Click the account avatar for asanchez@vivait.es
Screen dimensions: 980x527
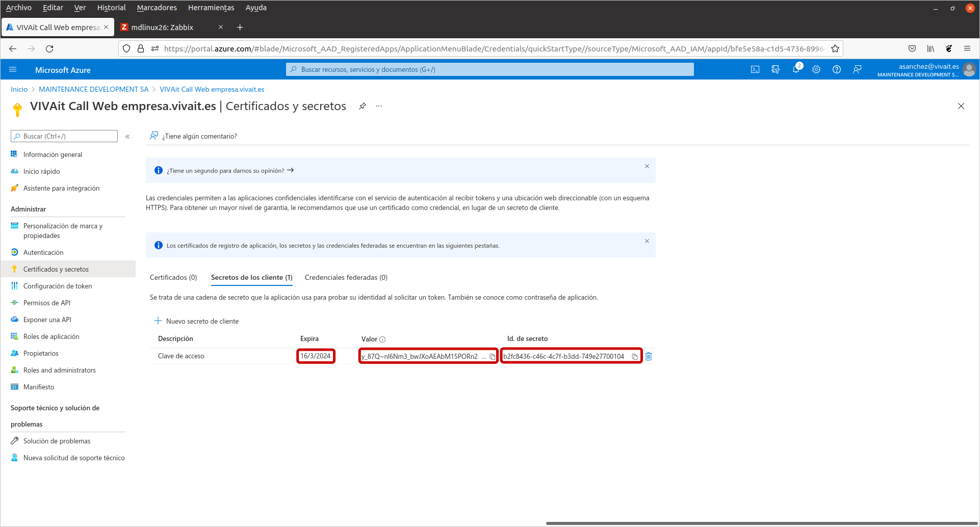[x=969, y=70]
